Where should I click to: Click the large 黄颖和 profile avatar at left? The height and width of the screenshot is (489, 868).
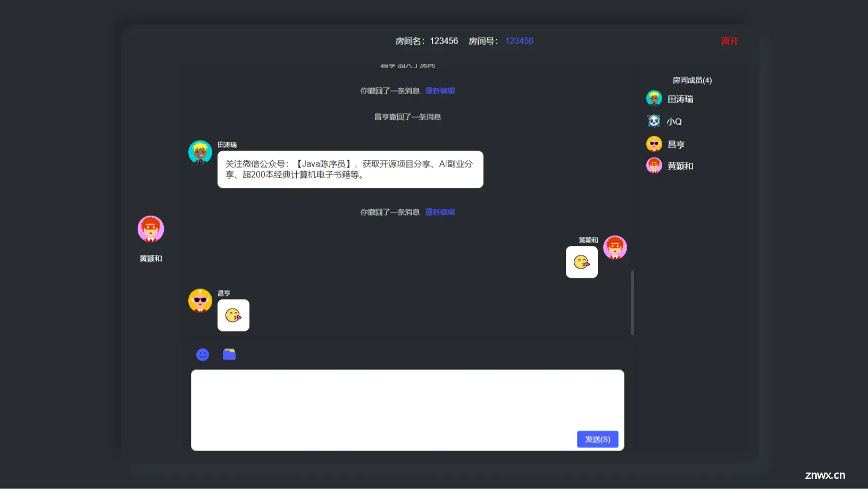coord(151,229)
